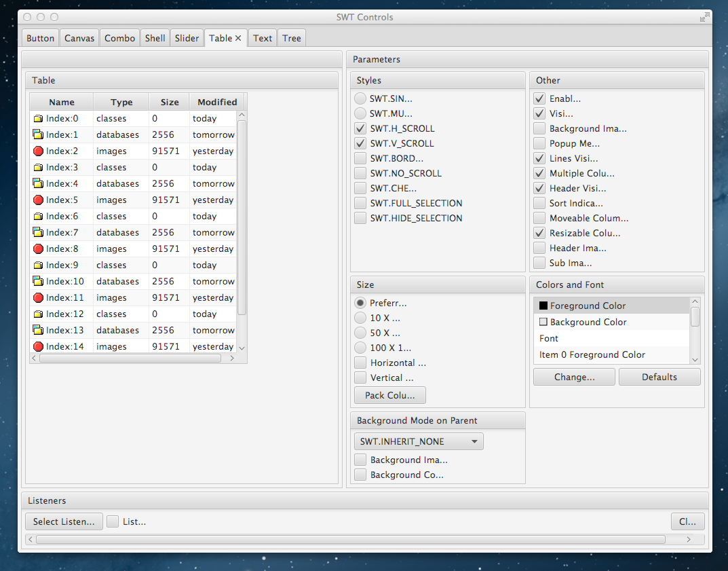Go to the Tree tab
This screenshot has width=728, height=571.
click(x=292, y=38)
